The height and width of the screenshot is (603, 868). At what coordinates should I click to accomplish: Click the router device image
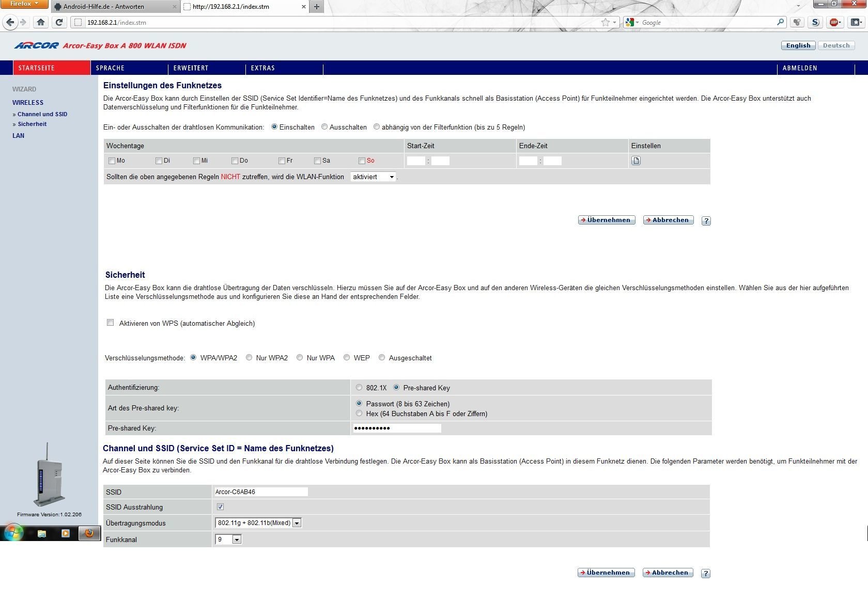[49, 474]
